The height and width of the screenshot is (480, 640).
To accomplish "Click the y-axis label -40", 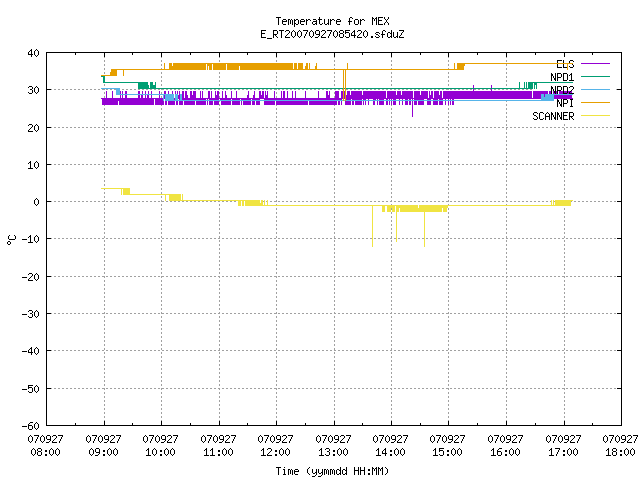I will [x=31, y=351].
